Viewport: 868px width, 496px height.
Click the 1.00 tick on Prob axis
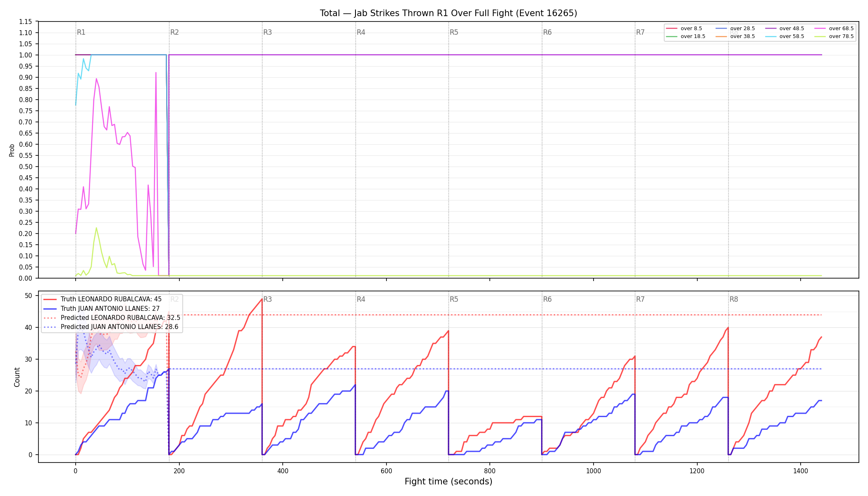26,55
